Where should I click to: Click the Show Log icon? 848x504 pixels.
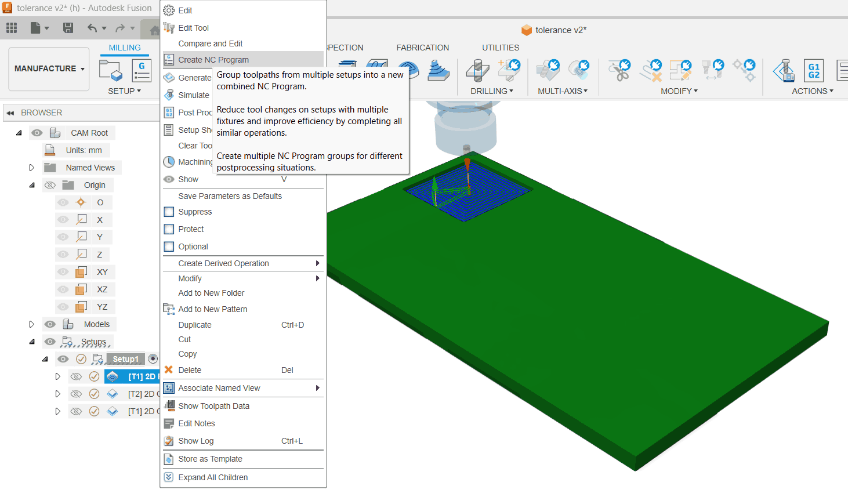coord(169,441)
